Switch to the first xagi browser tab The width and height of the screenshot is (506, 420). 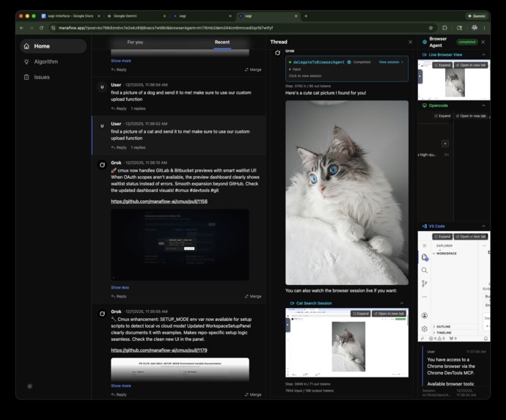coord(202,16)
